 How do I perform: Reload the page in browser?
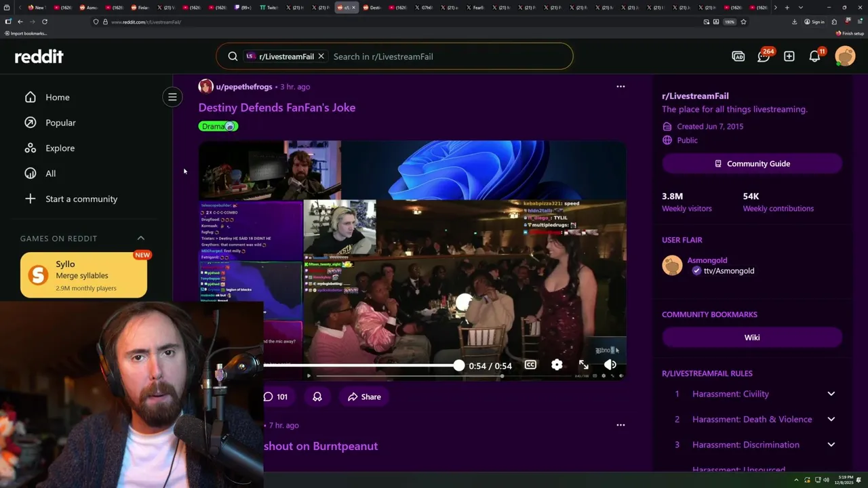coord(45,22)
